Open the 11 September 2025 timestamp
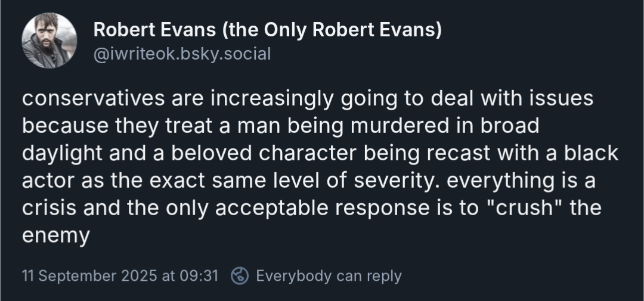This screenshot has width=644, height=301. coord(120,276)
